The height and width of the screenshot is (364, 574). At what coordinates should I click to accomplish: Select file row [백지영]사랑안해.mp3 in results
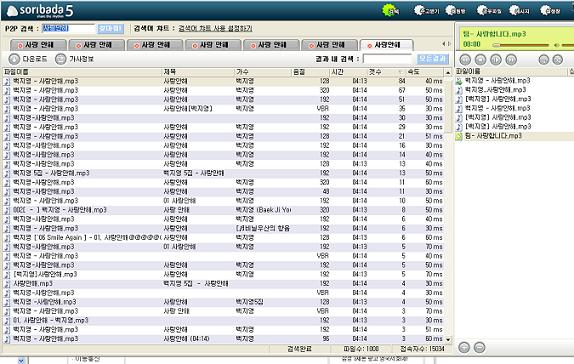click(223, 274)
